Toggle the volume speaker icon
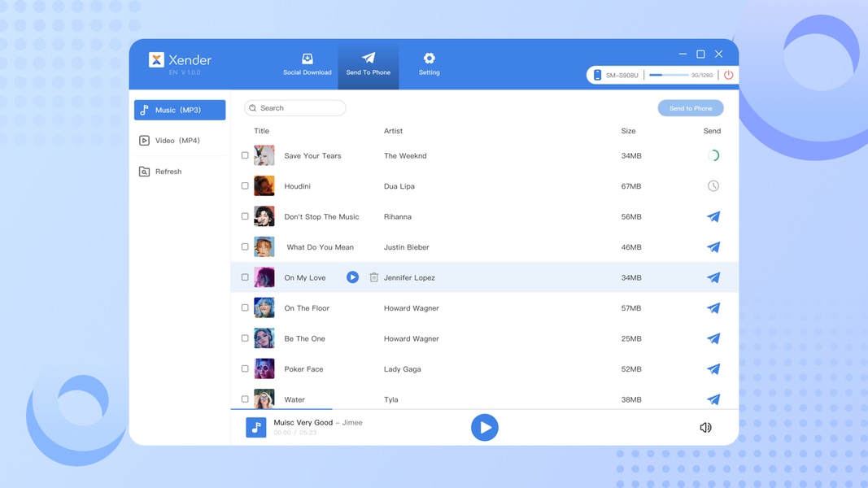 tap(705, 427)
